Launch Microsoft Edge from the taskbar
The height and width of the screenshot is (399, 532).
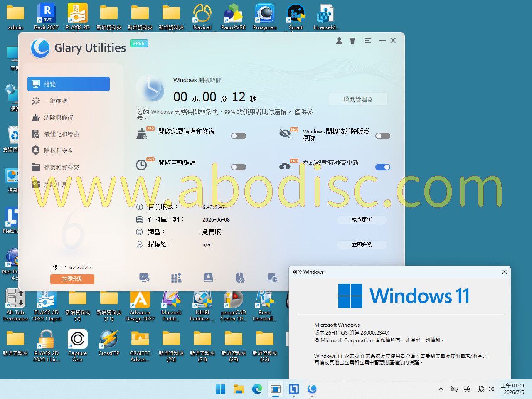[x=257, y=389]
